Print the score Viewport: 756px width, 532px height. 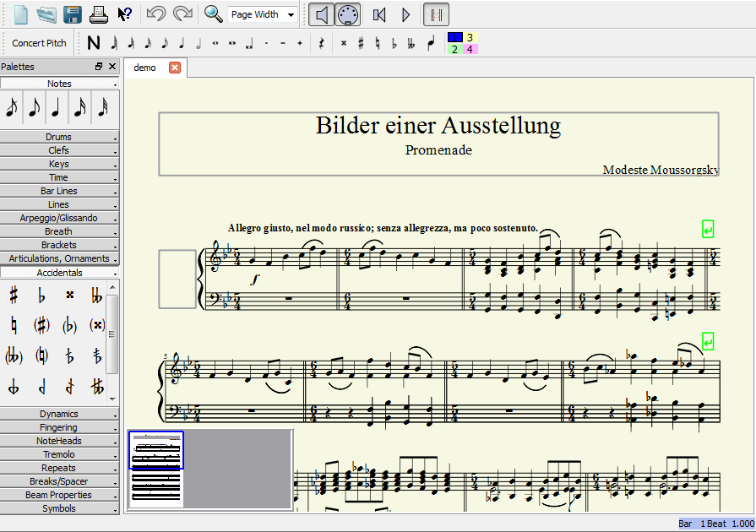(x=97, y=14)
